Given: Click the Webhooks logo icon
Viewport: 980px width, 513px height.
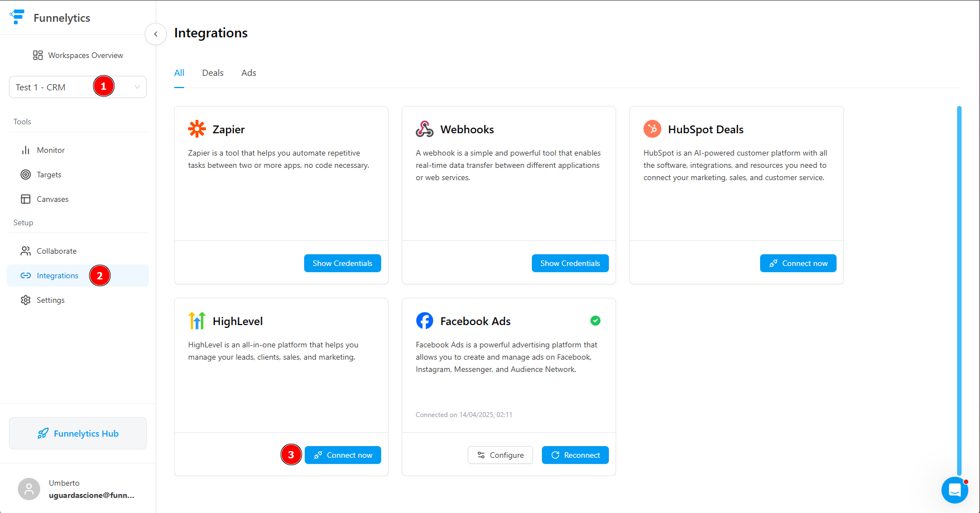Looking at the screenshot, I should coord(425,129).
